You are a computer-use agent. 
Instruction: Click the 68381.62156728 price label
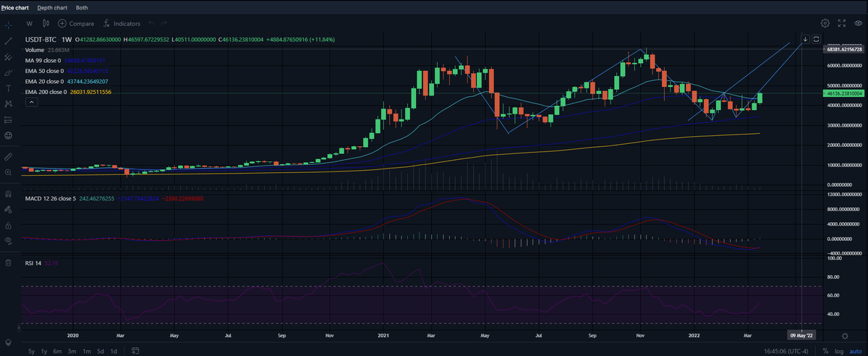click(843, 48)
